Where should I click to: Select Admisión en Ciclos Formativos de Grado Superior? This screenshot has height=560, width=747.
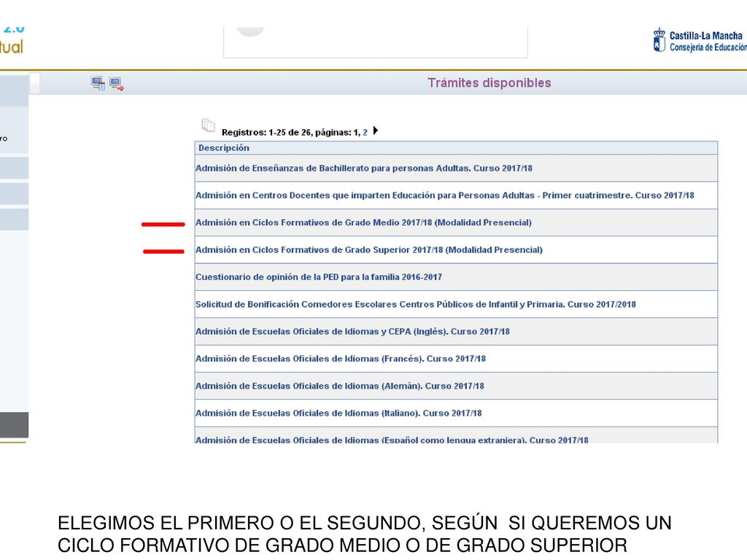[368, 249]
